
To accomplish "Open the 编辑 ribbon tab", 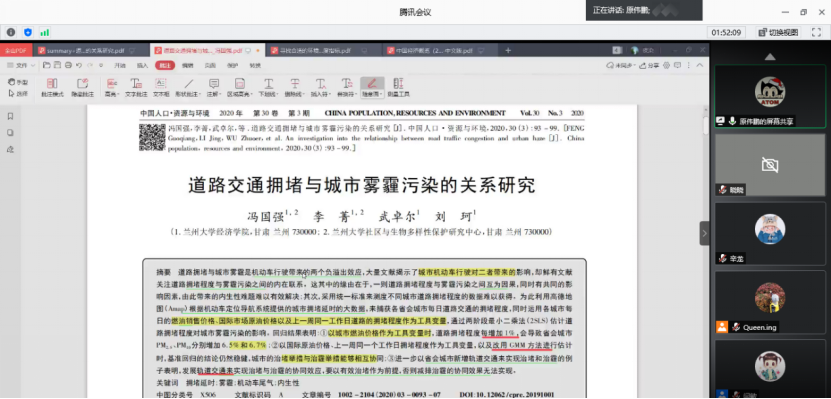I will tap(188, 65).
